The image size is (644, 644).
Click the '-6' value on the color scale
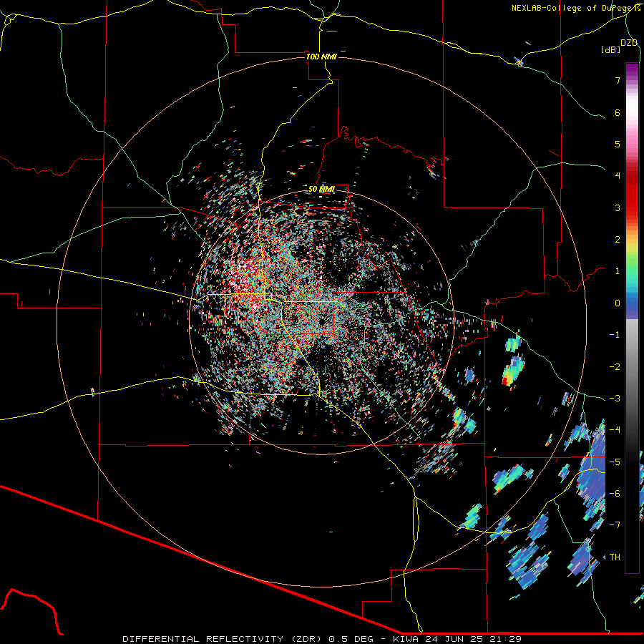[615, 493]
